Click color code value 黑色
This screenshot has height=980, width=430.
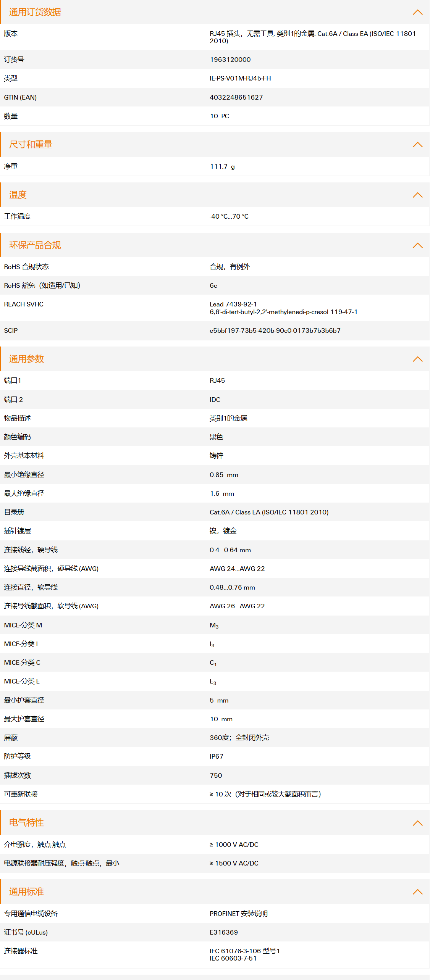point(216,437)
